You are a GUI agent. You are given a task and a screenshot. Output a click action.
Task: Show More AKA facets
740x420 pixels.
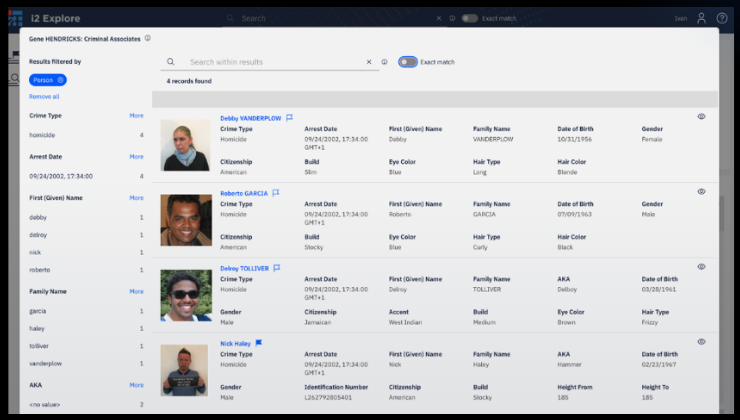coord(136,385)
